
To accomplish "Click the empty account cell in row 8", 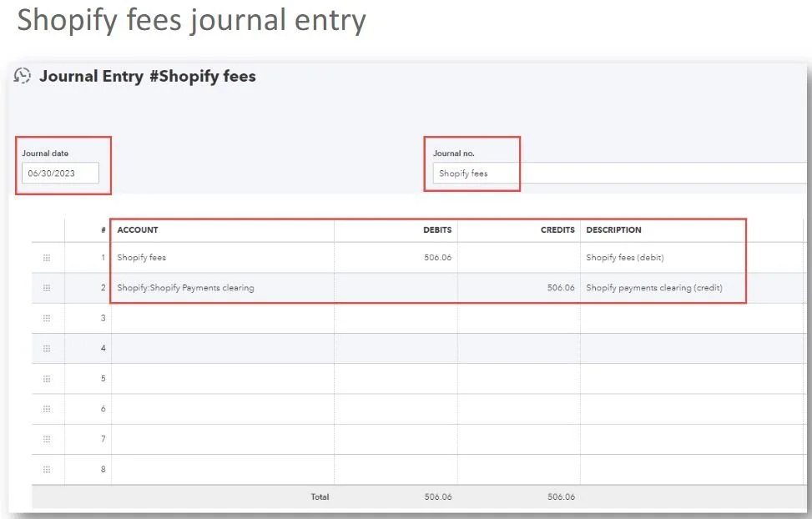I will point(223,469).
